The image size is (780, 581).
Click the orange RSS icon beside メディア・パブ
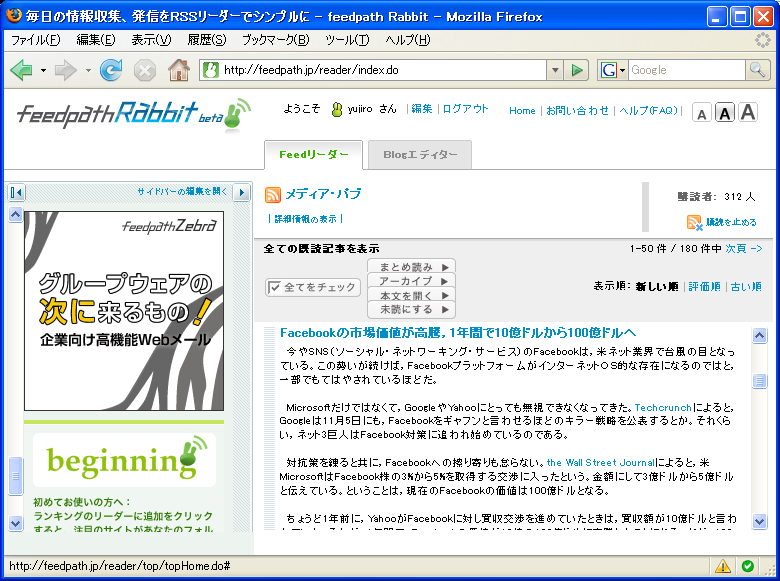tap(273, 194)
